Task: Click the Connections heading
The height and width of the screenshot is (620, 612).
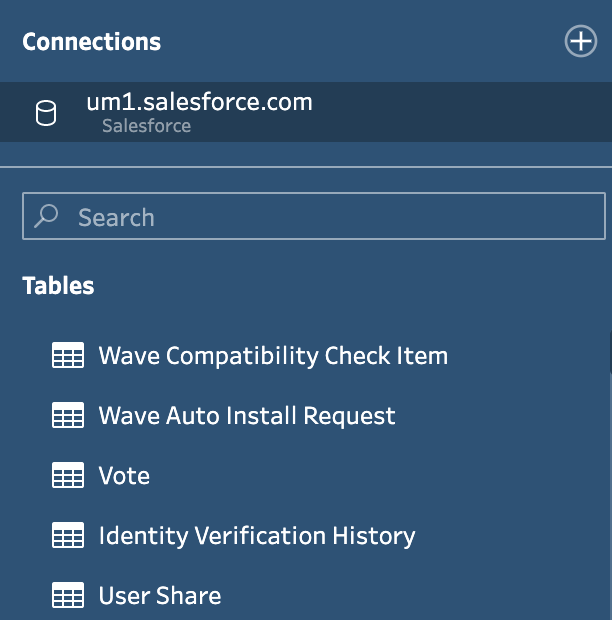Action: pyautogui.click(x=92, y=42)
